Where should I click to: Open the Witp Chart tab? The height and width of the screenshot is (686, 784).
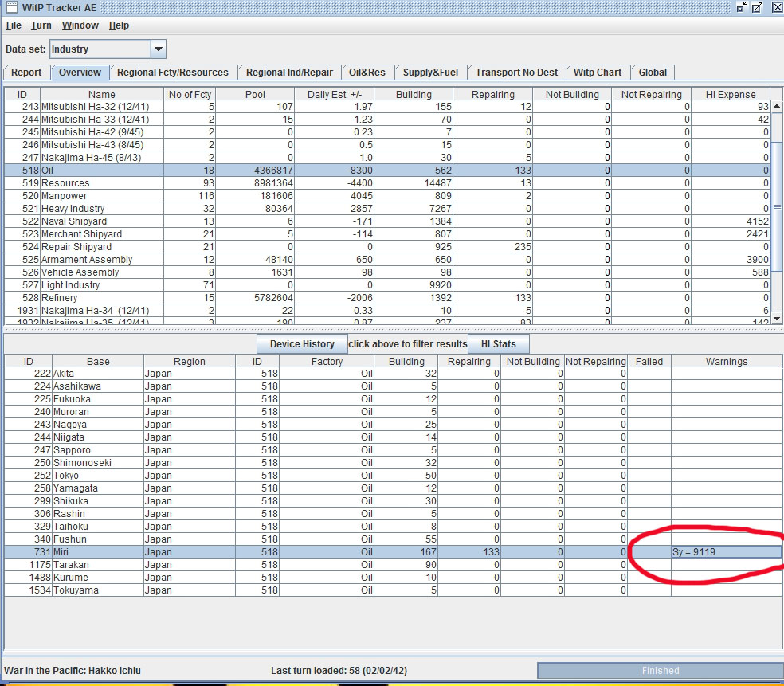[x=598, y=73]
